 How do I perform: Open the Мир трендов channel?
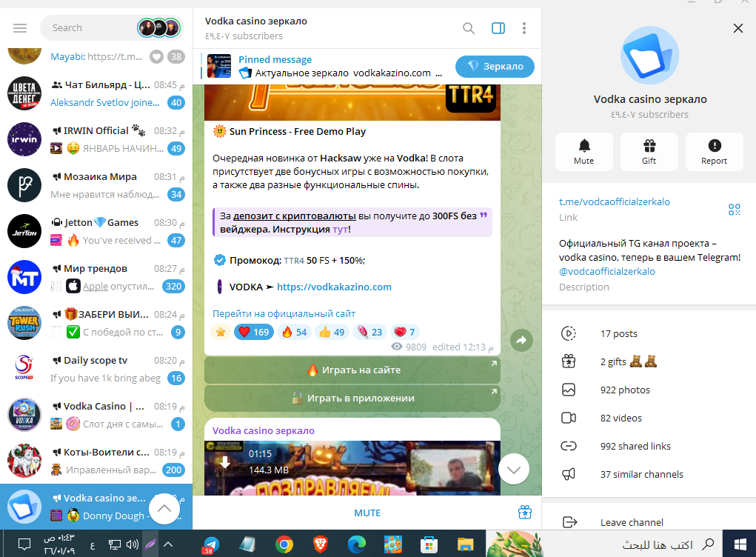[96, 277]
